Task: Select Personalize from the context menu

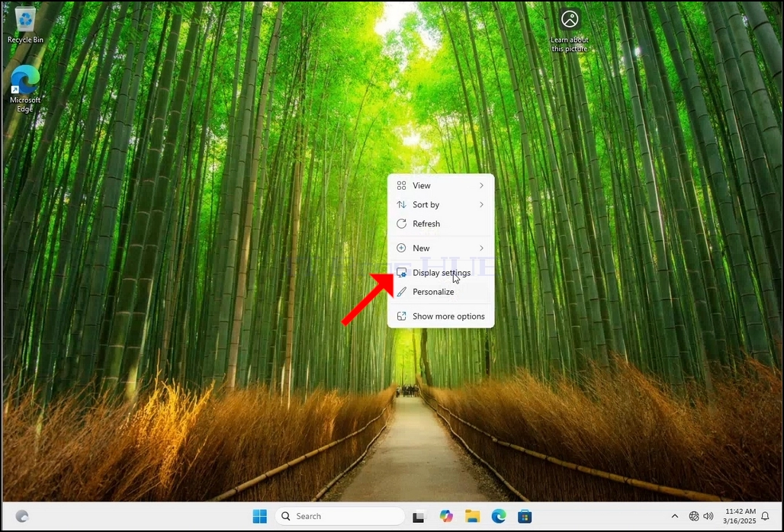Action: 441,292
